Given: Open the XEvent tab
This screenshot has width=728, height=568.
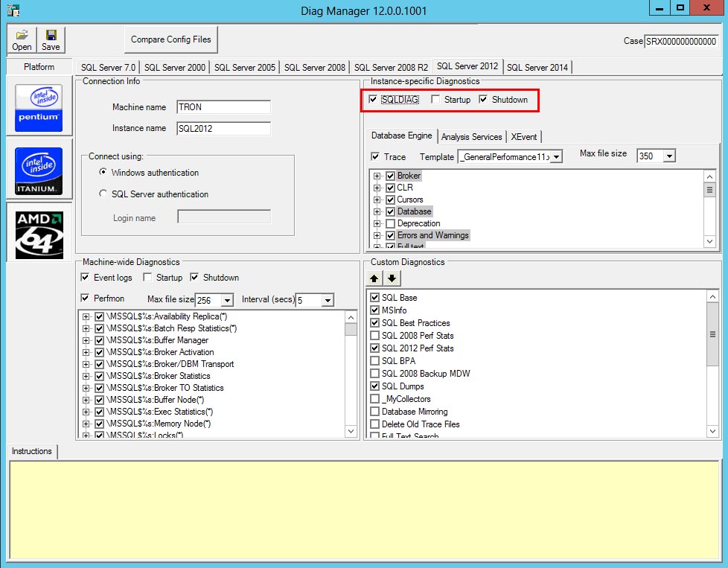Looking at the screenshot, I should (x=524, y=136).
